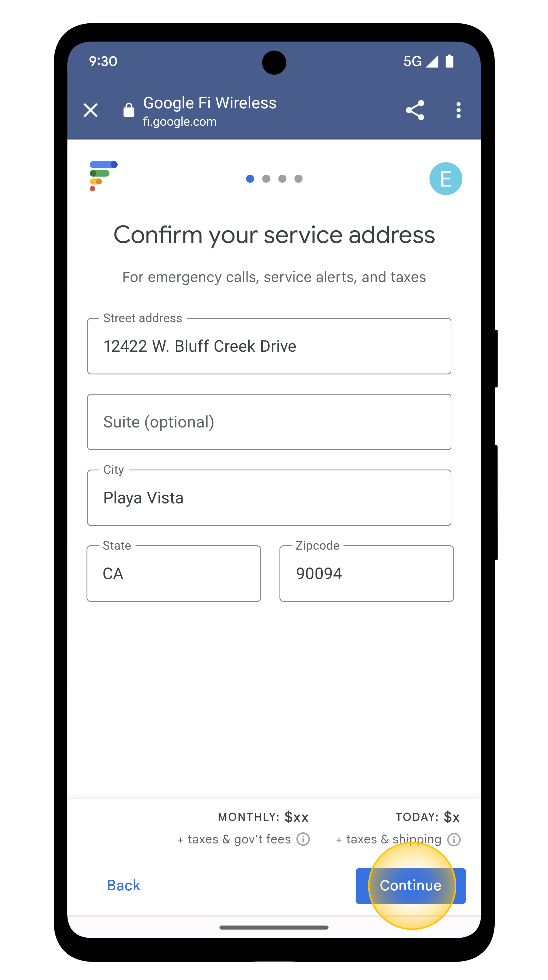Open the account avatar labeled E
Screen dimensions: 548x980
446,179
